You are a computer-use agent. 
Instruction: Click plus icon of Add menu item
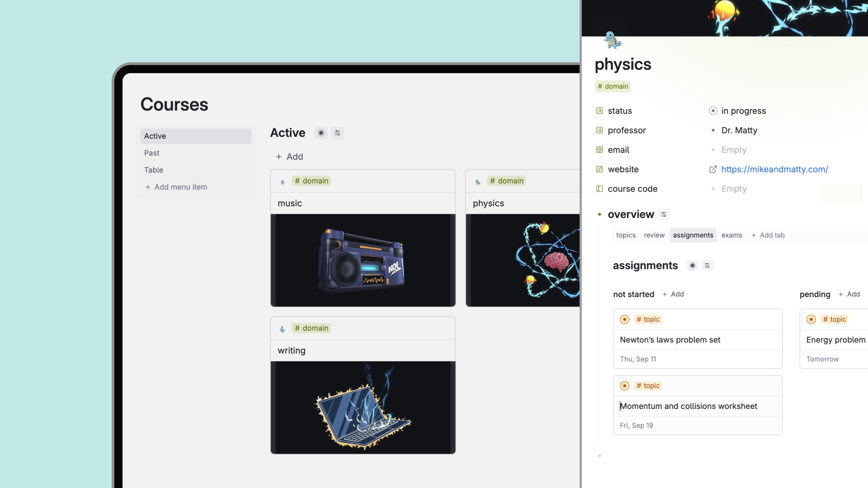(147, 187)
